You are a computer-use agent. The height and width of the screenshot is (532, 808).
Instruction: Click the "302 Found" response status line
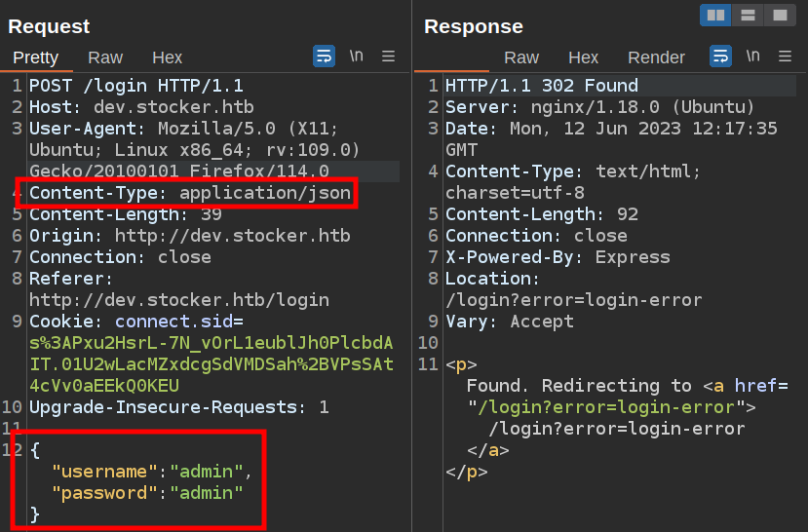click(590, 86)
